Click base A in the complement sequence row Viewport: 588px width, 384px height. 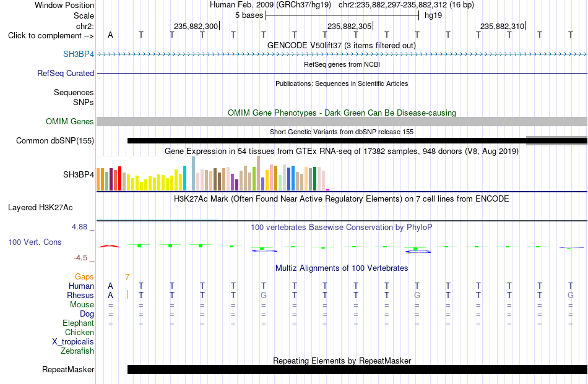[x=110, y=35]
